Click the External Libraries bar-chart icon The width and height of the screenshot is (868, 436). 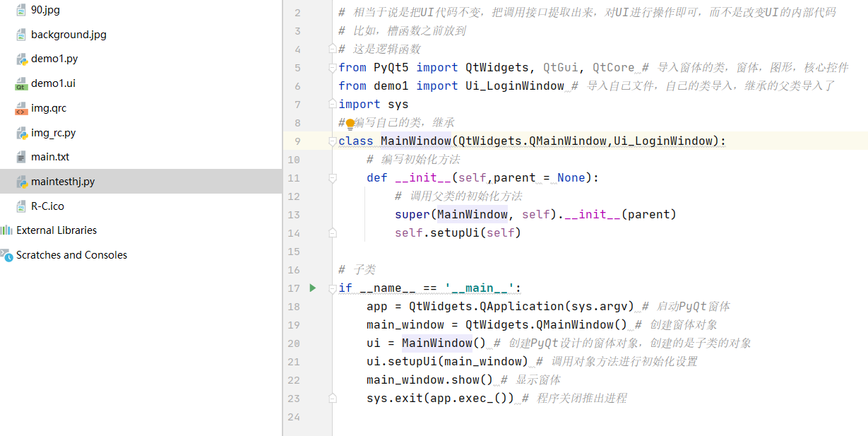pos(6,230)
